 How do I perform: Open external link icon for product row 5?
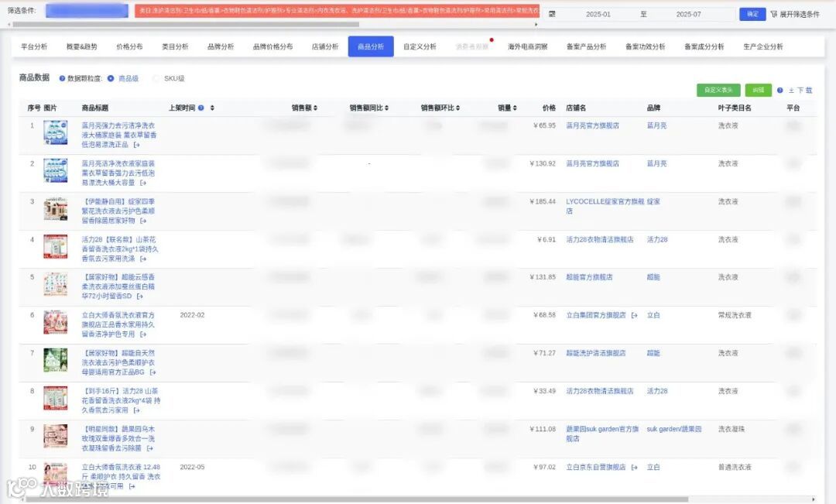[x=139, y=296]
